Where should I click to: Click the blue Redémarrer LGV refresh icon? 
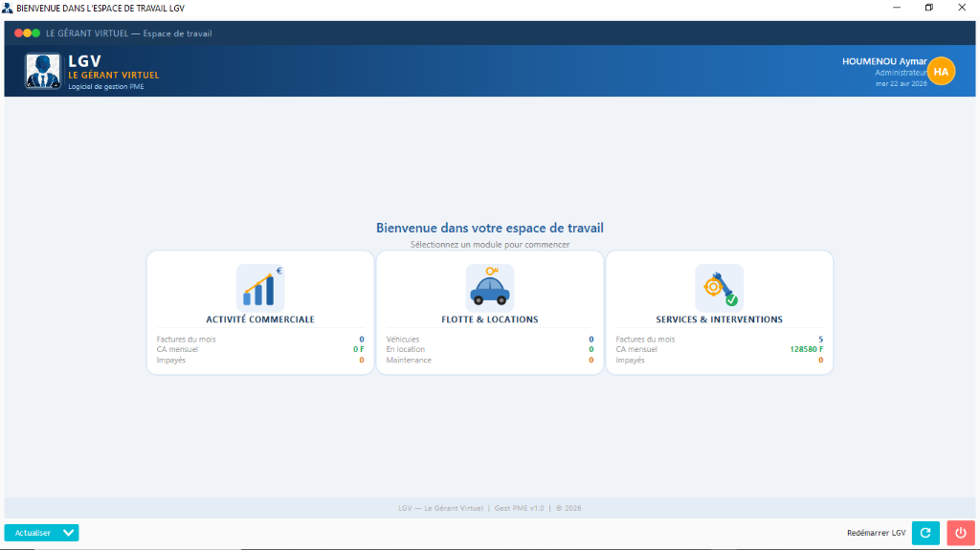point(925,533)
